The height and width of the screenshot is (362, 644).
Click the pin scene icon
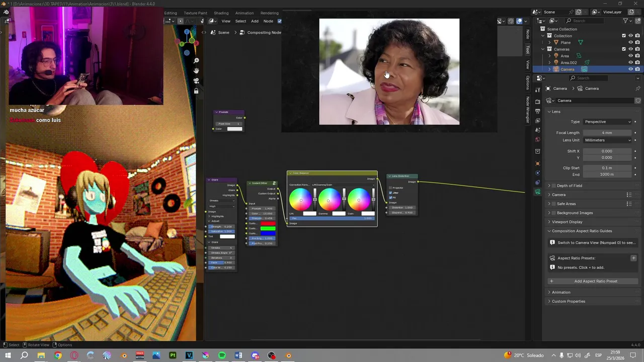click(x=570, y=12)
